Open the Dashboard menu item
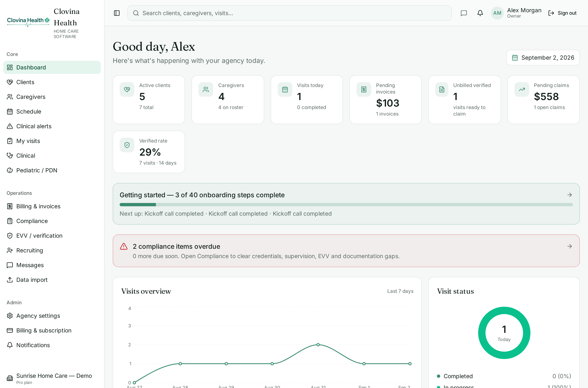 click(x=52, y=67)
